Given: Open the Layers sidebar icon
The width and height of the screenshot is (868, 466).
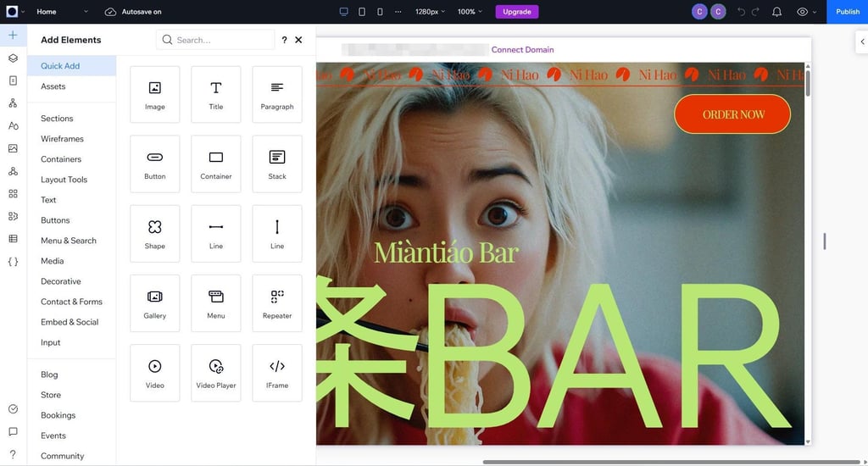Looking at the screenshot, I should (x=14, y=58).
